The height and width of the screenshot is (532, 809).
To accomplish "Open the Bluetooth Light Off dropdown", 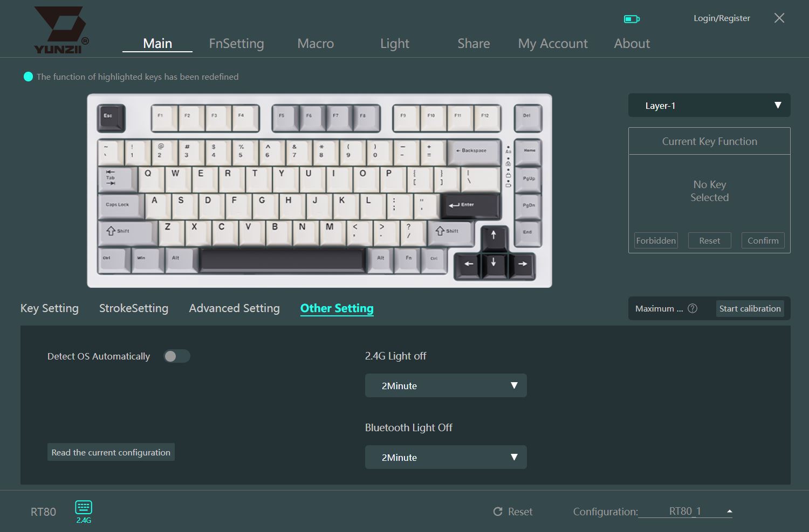I will 446,457.
